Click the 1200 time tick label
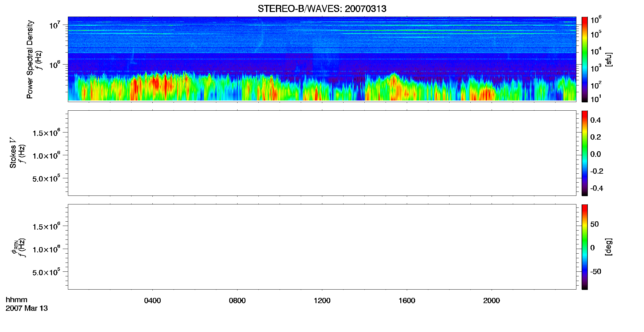Image resolution: width=644 pixels, height=332 pixels. click(x=322, y=301)
